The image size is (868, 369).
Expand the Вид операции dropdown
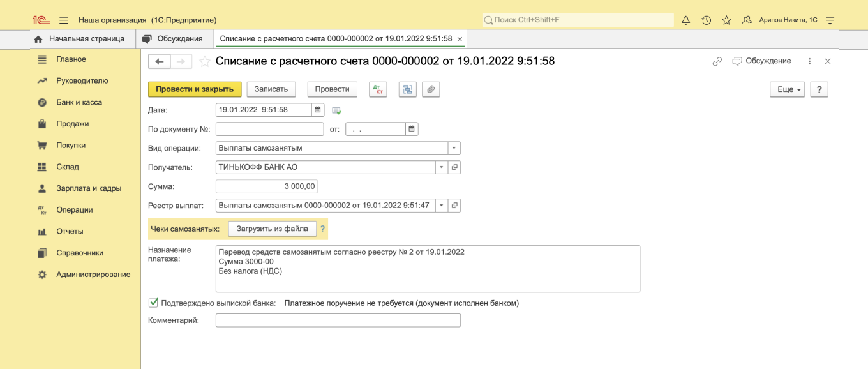point(454,148)
